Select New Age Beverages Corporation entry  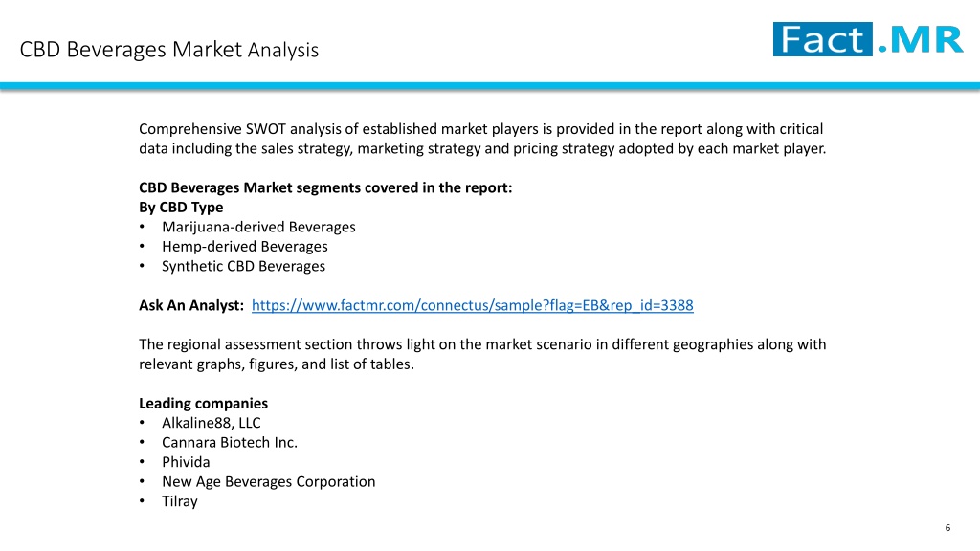[x=269, y=482]
